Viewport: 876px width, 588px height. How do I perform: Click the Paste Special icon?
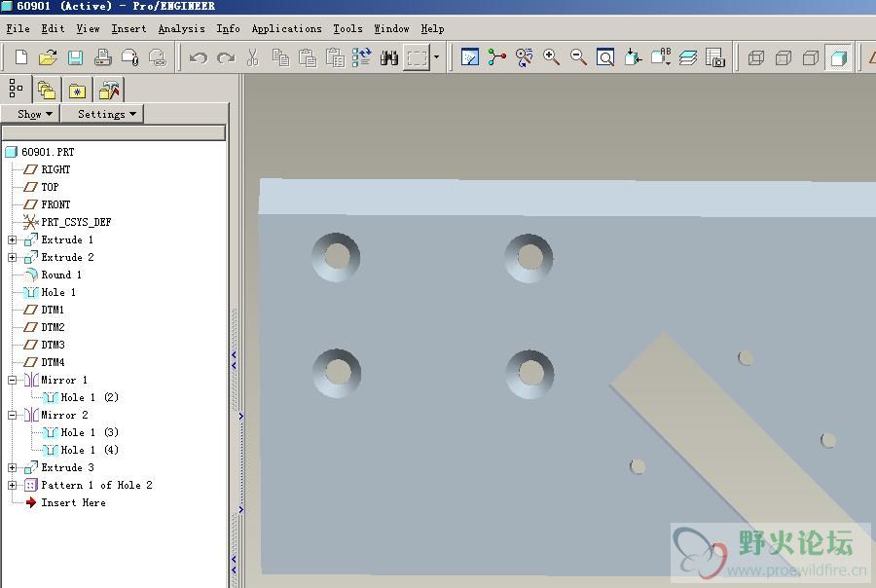[335, 57]
